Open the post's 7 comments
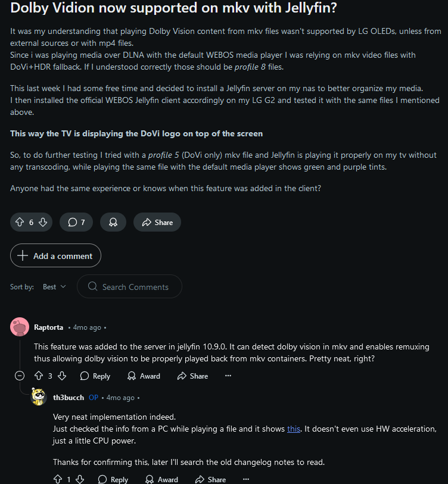The width and height of the screenshot is (448, 484). (76, 222)
